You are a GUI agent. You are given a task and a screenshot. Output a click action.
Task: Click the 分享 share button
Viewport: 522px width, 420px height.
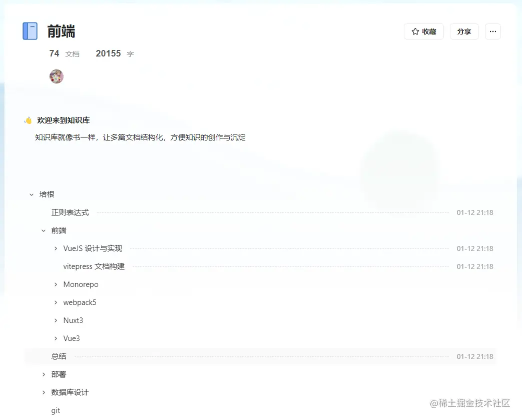464,31
